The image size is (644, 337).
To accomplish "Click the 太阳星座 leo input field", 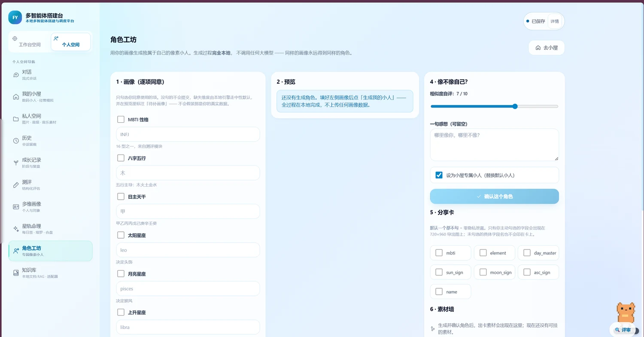I will pyautogui.click(x=188, y=250).
